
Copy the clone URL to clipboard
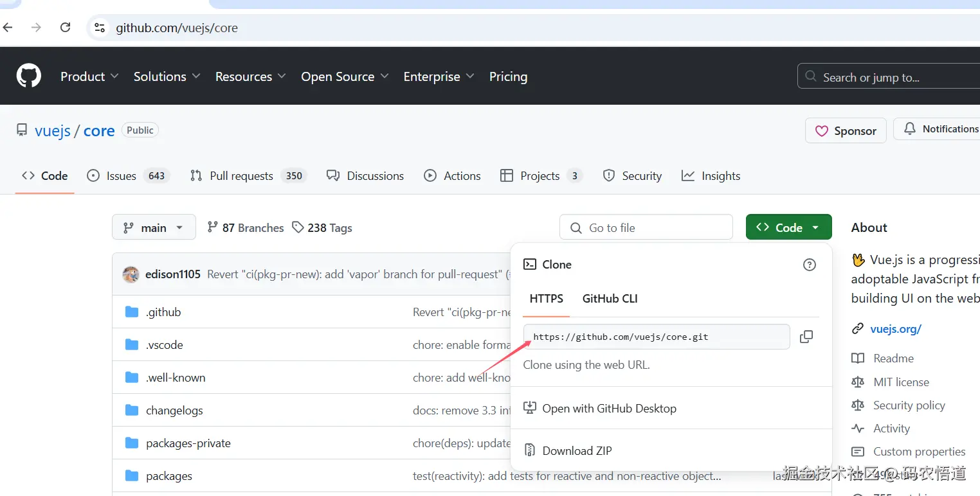click(x=806, y=337)
